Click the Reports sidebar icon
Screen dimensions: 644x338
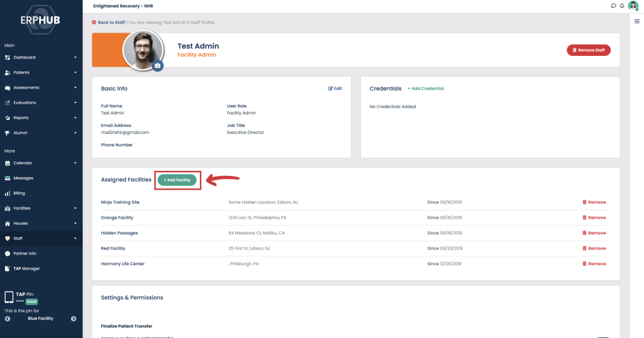click(8, 117)
